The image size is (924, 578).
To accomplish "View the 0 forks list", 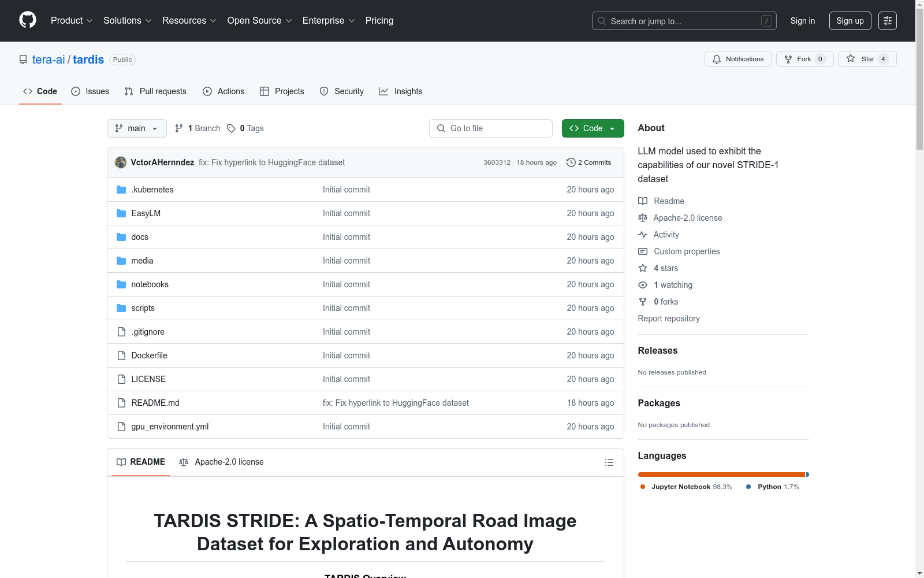I will click(658, 302).
